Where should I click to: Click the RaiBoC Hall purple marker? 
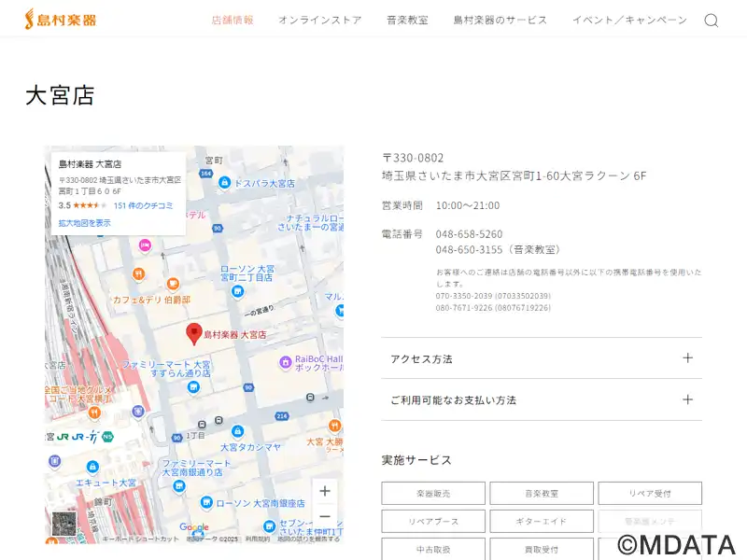[285, 363]
